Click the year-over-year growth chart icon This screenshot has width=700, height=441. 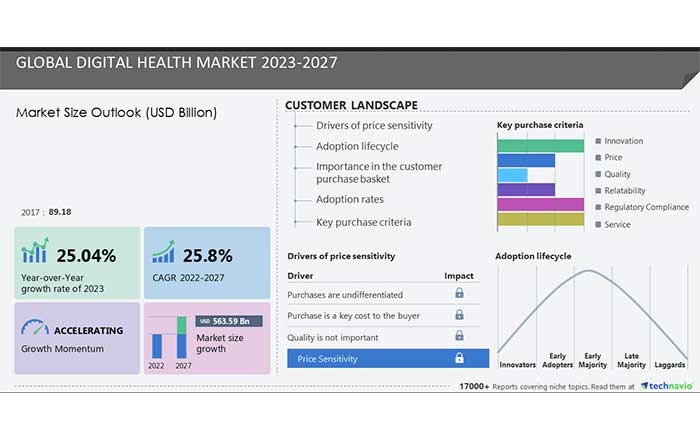point(35,251)
